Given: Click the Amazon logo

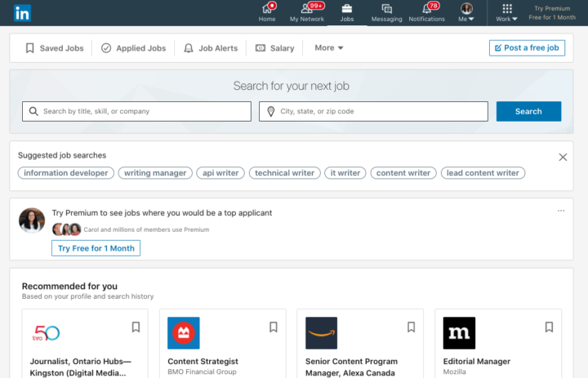Looking at the screenshot, I should point(322,333).
